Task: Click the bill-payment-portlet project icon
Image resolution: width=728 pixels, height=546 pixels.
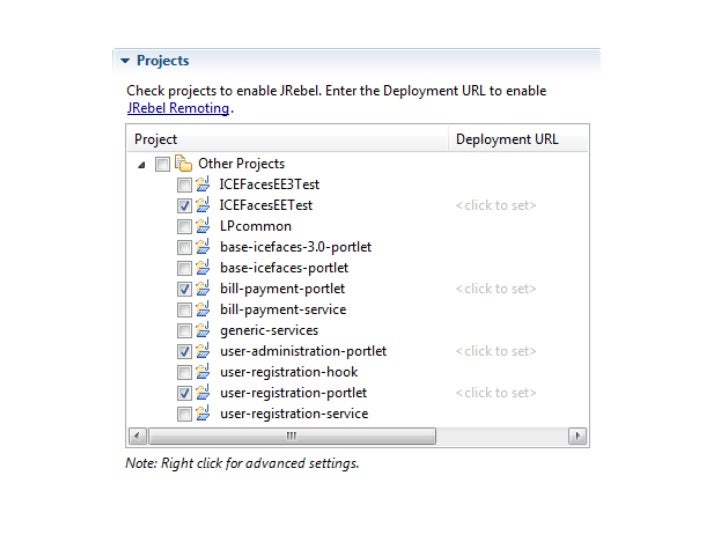Action: point(202,288)
